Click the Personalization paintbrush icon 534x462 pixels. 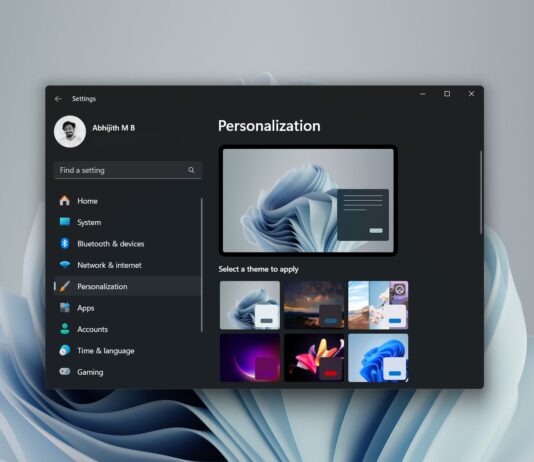coord(64,286)
